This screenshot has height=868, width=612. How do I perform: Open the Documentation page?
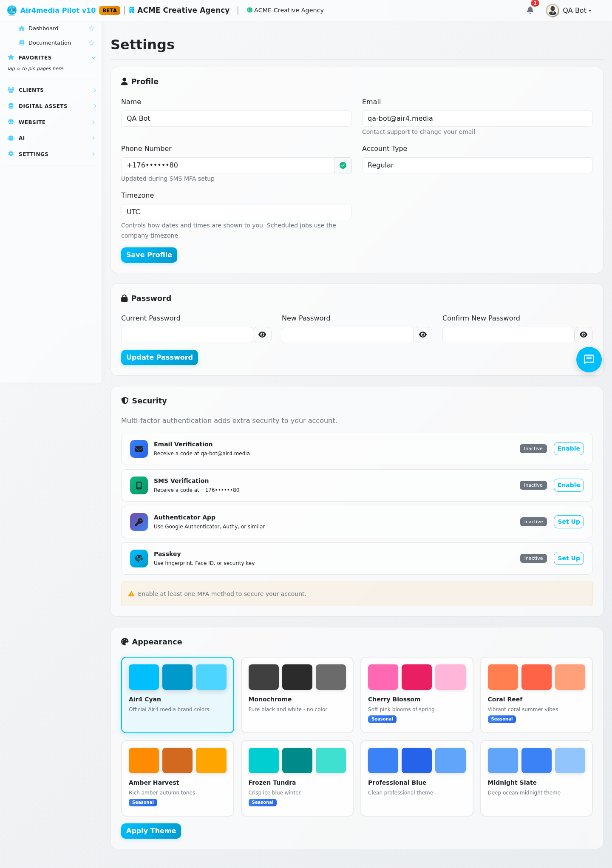50,43
